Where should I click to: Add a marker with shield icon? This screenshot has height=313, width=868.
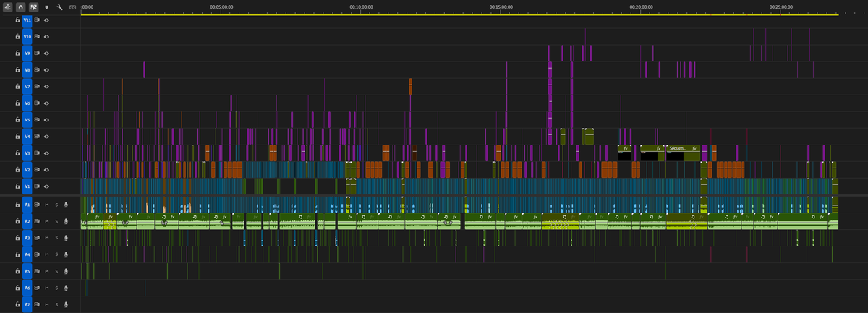[x=46, y=7]
